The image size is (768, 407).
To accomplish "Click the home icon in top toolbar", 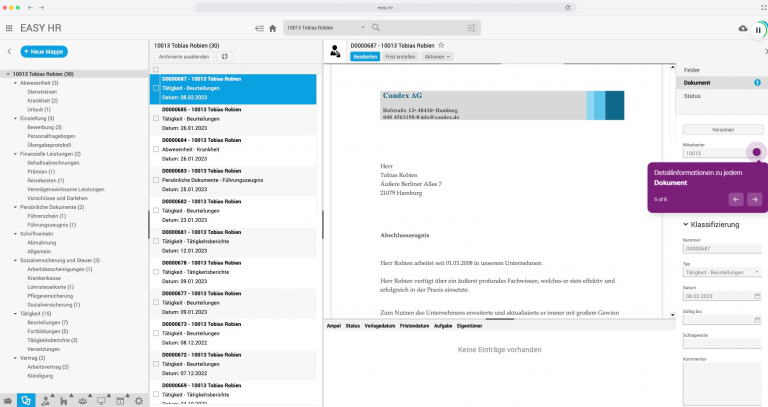I will pos(273,28).
